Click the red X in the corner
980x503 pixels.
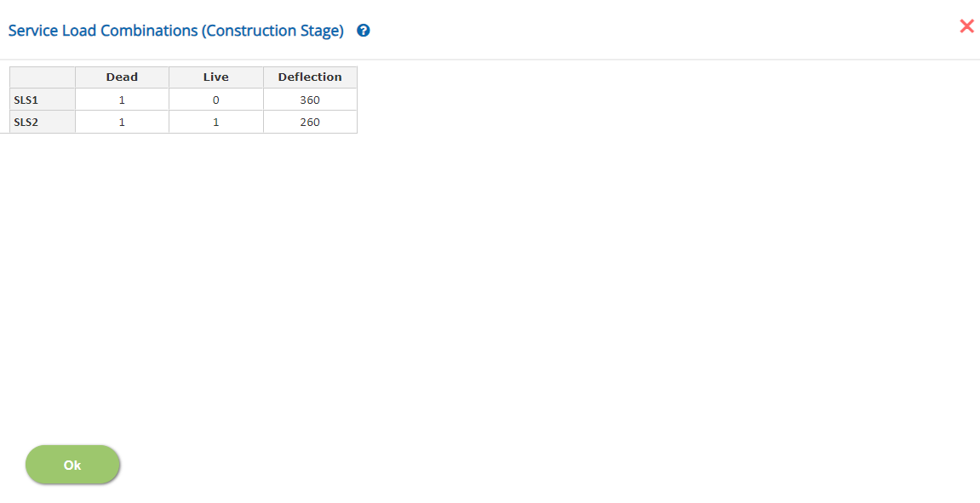[x=966, y=26]
